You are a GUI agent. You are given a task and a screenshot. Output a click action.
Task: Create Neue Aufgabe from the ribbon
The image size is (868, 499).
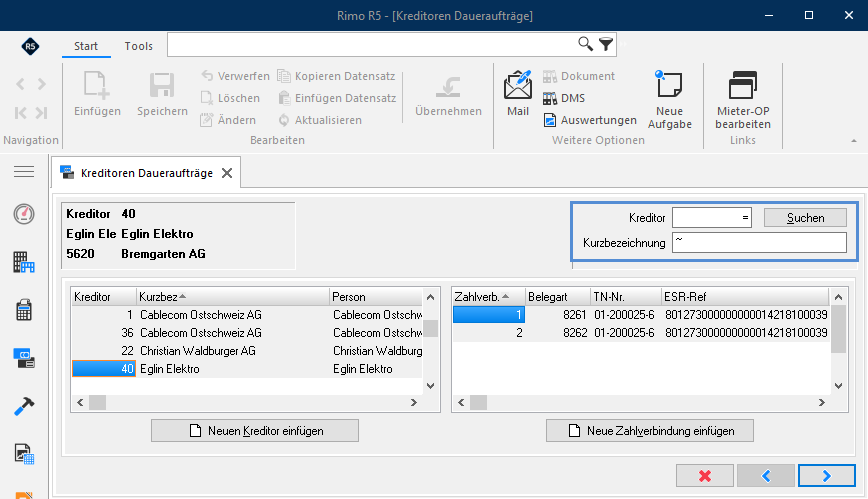point(670,100)
